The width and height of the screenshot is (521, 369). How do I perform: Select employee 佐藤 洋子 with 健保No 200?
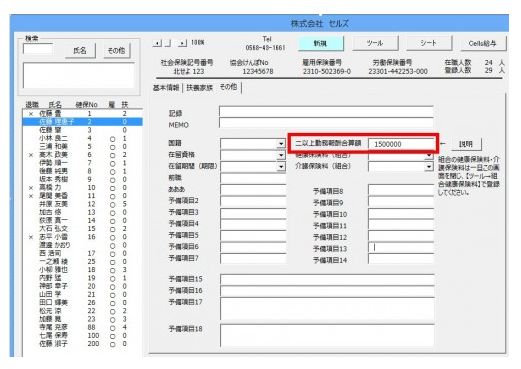tap(83, 344)
